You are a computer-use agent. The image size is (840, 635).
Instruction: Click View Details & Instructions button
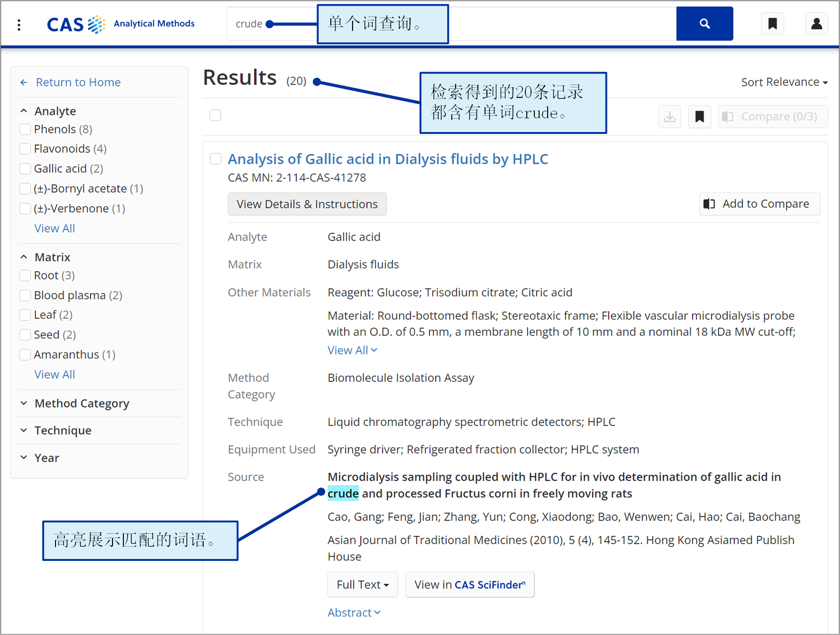pos(307,204)
